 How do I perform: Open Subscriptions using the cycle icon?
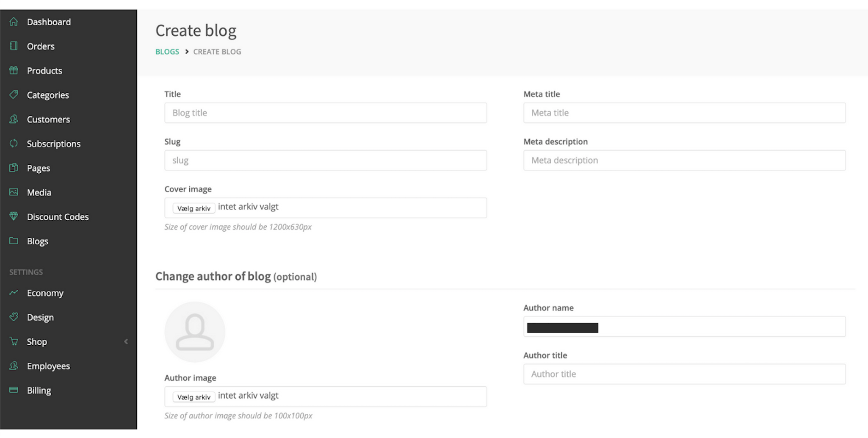[x=14, y=143]
